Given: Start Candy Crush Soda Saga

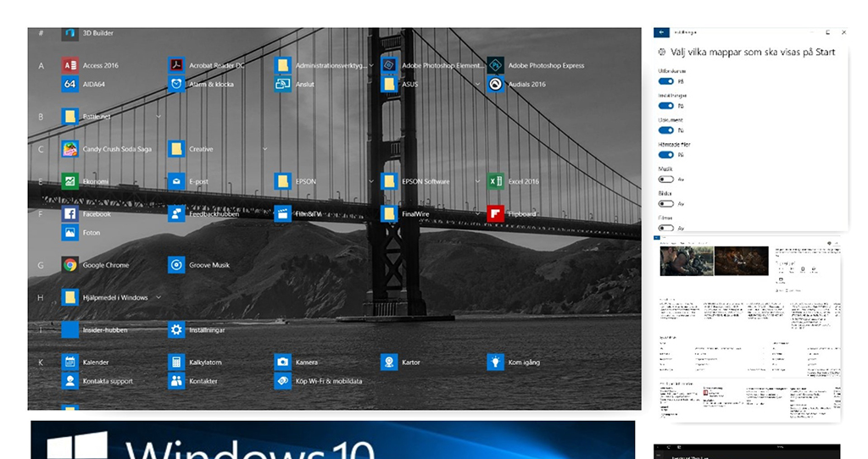Looking at the screenshot, I should tap(106, 149).
